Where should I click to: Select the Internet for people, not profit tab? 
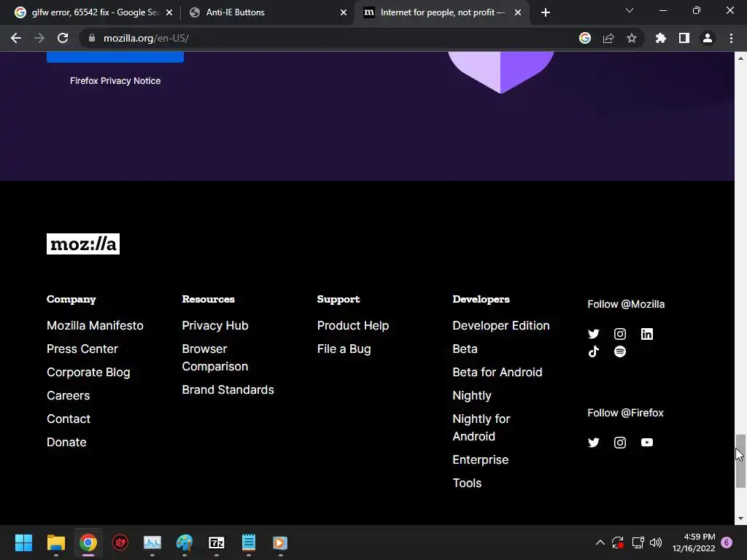coord(441,12)
